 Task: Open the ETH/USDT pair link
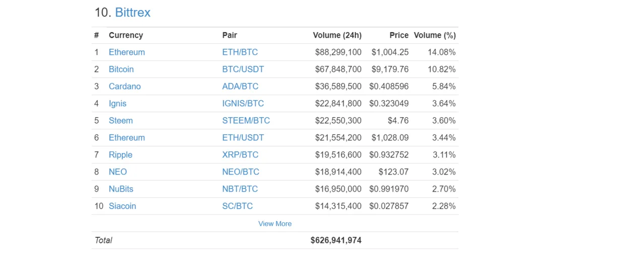point(243,138)
